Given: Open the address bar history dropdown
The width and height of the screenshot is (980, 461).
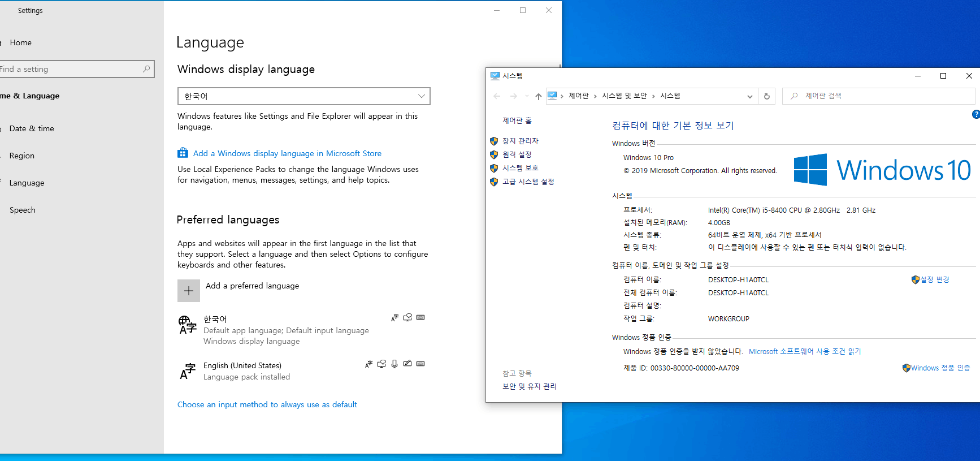Looking at the screenshot, I should [750, 96].
